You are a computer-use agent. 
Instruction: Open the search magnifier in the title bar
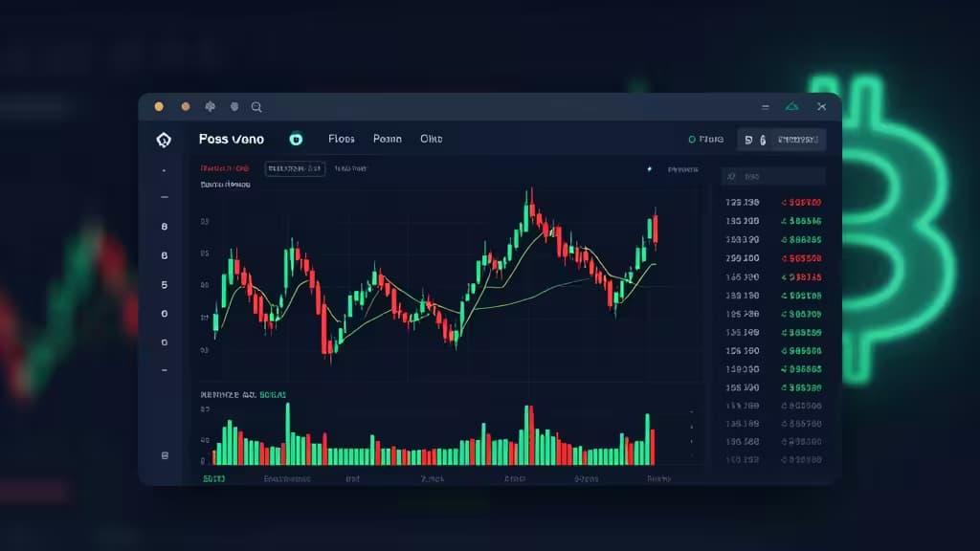coord(256,107)
